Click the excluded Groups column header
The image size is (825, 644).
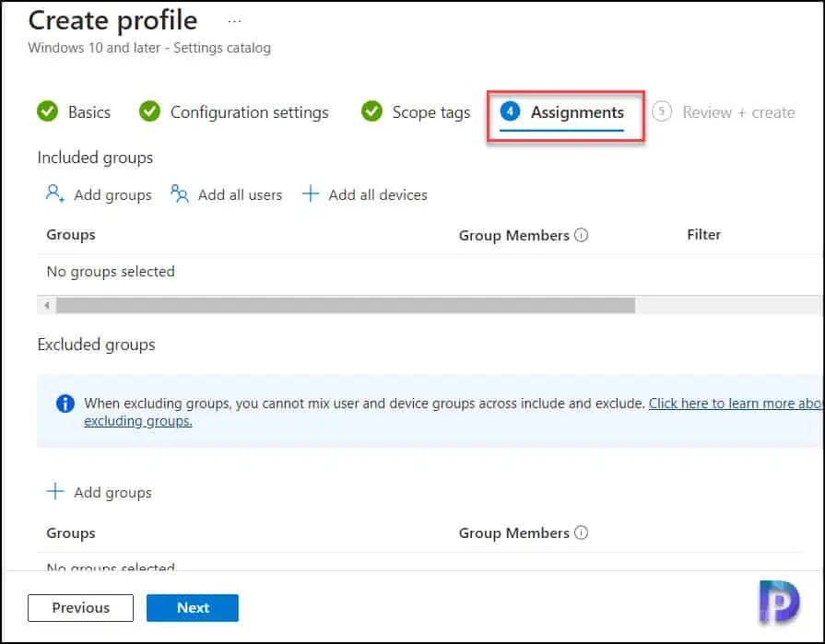pyautogui.click(x=71, y=533)
